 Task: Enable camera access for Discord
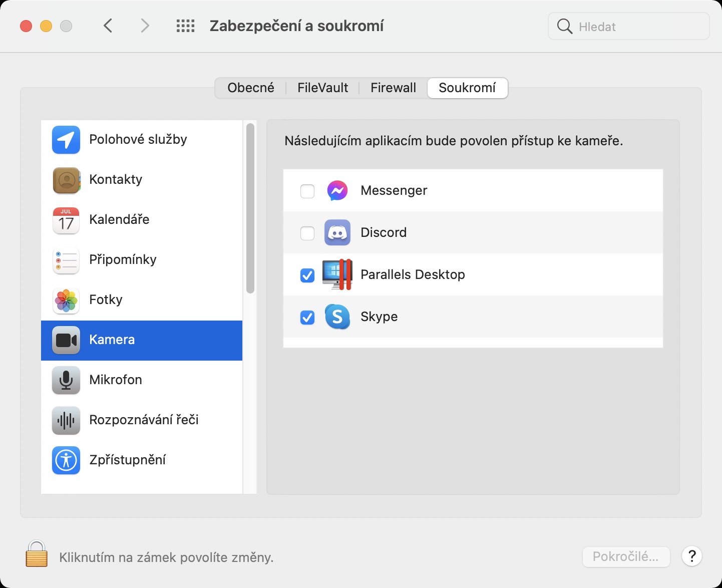click(x=307, y=233)
